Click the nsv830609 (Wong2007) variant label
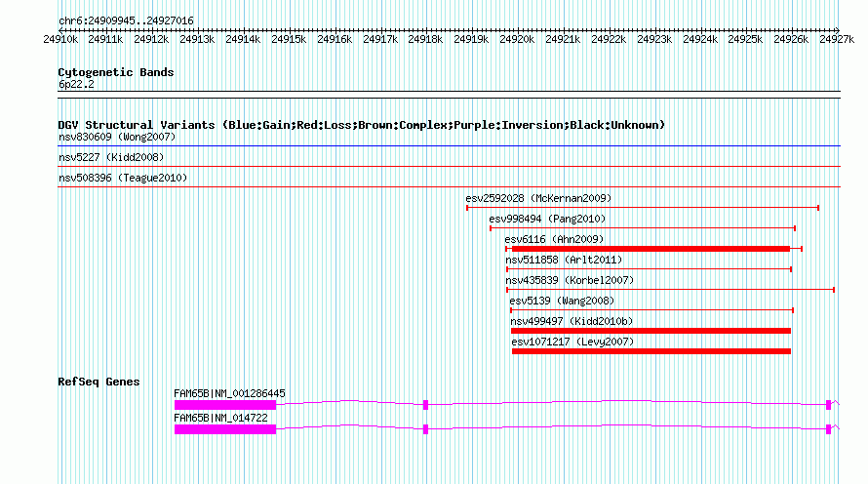Image resolution: width=868 pixels, height=484 pixels. pyautogui.click(x=117, y=137)
